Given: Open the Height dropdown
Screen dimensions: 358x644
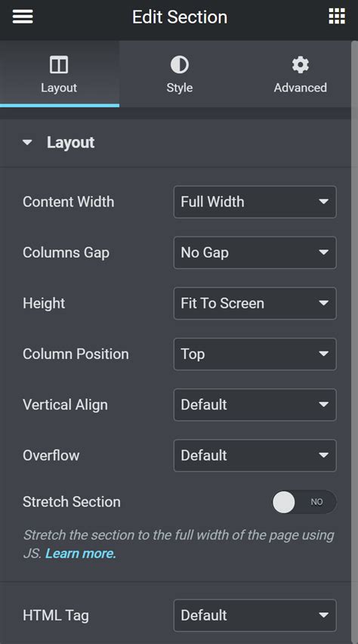Looking at the screenshot, I should coord(255,303).
